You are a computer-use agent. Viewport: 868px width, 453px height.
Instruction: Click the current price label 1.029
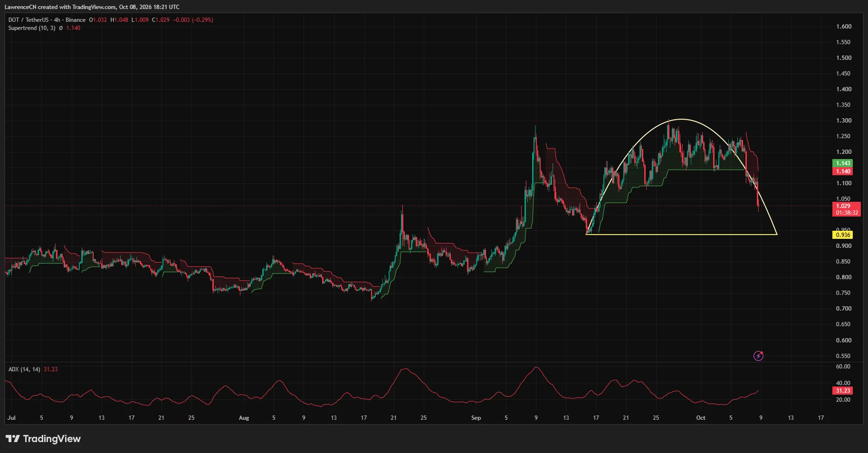[x=843, y=206]
